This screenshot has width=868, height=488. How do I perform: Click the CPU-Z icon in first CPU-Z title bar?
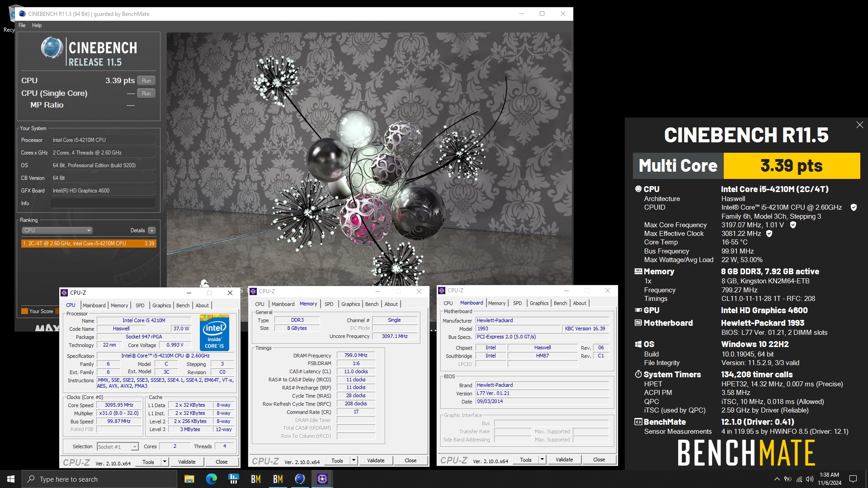(x=65, y=293)
